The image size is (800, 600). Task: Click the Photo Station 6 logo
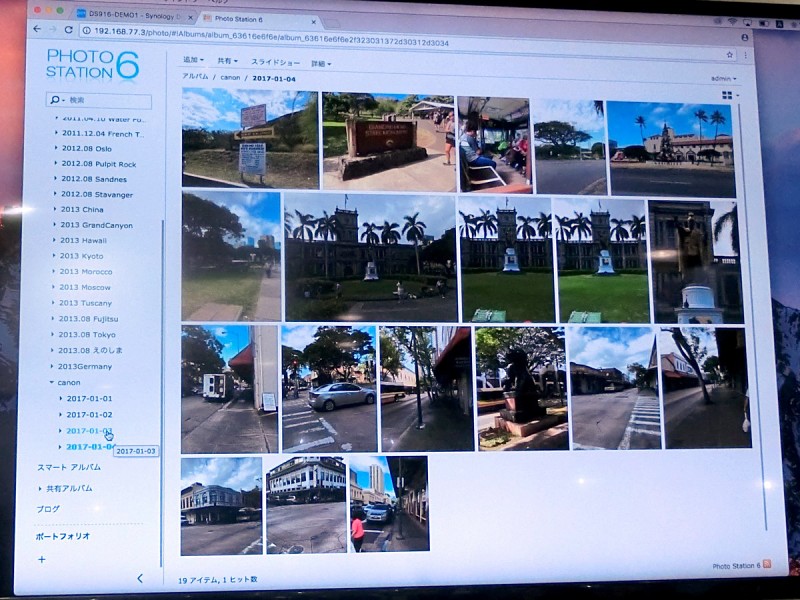[92, 65]
